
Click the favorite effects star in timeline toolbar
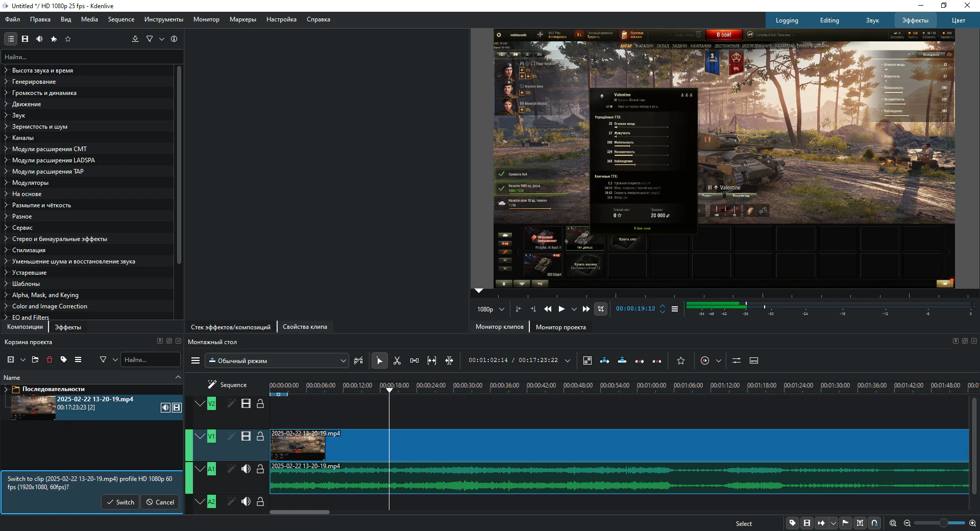tap(680, 360)
